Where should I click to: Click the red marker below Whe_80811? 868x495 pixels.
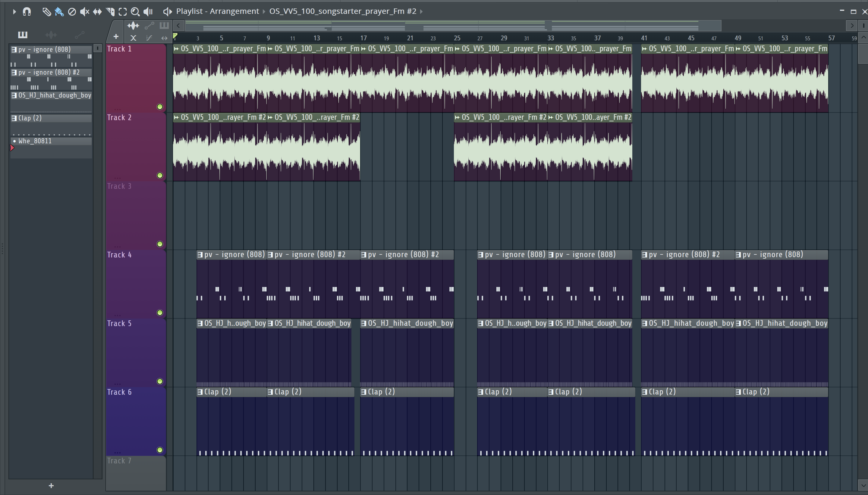coord(12,148)
